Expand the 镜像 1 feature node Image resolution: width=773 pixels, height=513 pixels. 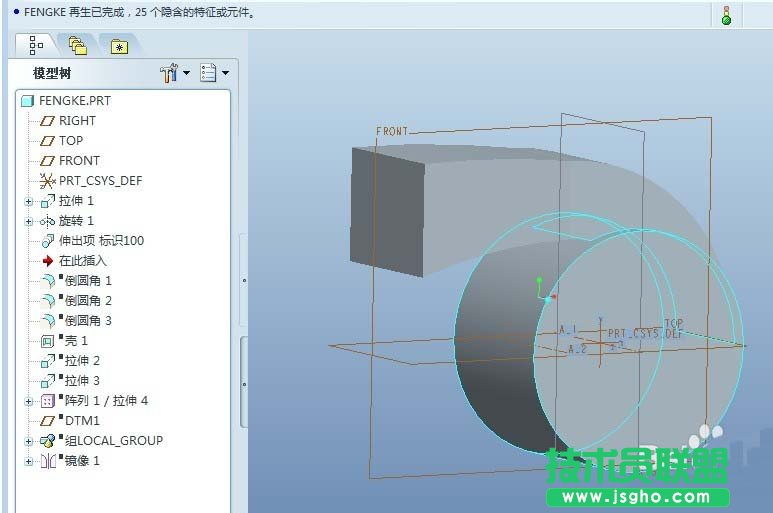tap(29, 461)
